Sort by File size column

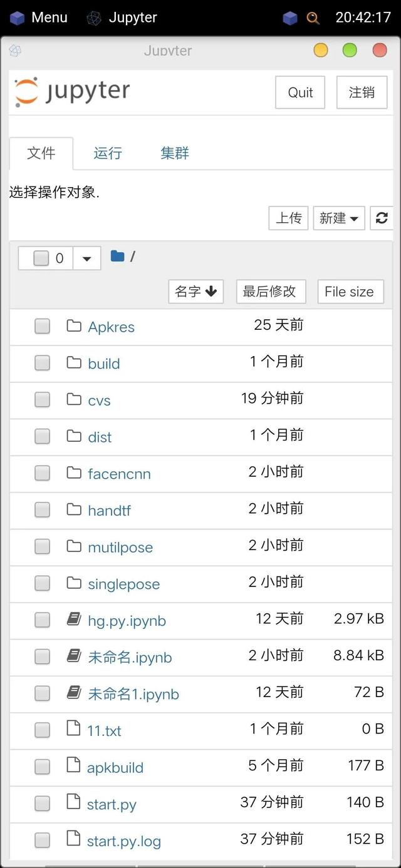(349, 292)
